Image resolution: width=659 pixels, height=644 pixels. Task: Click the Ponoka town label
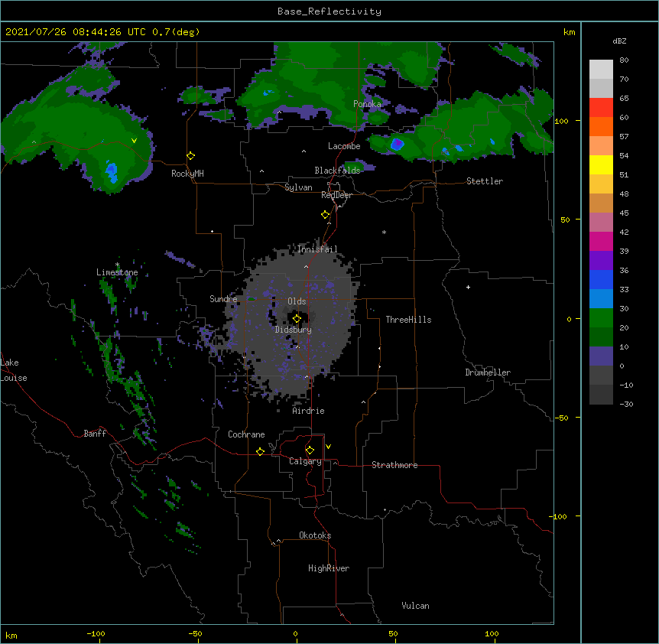[367, 104]
